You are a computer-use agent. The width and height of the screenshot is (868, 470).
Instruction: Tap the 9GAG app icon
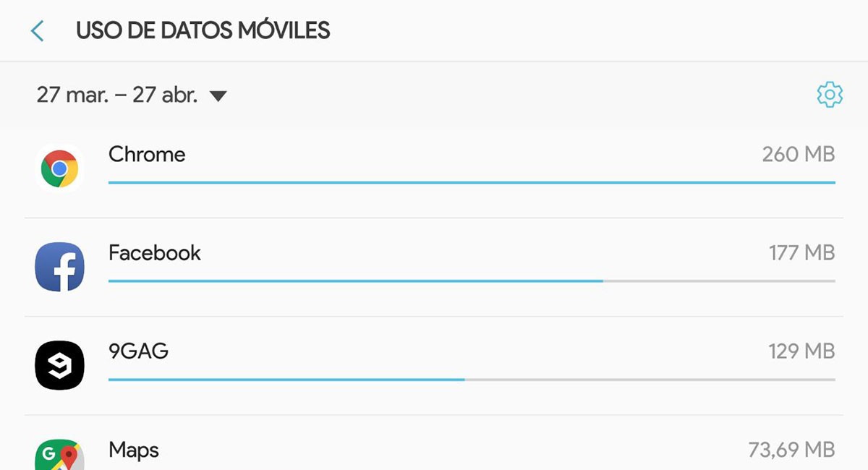click(x=59, y=365)
